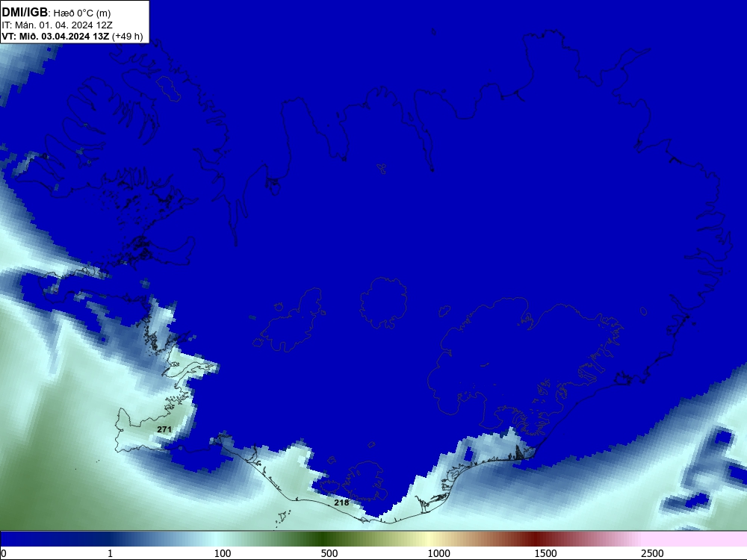Click the dark green segment of the color bar
This screenshot has width=747, height=560.
pyautogui.click(x=324, y=539)
